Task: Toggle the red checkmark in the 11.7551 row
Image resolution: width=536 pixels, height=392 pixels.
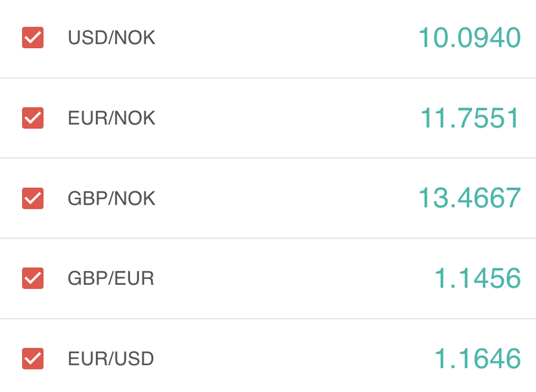Action: point(33,118)
